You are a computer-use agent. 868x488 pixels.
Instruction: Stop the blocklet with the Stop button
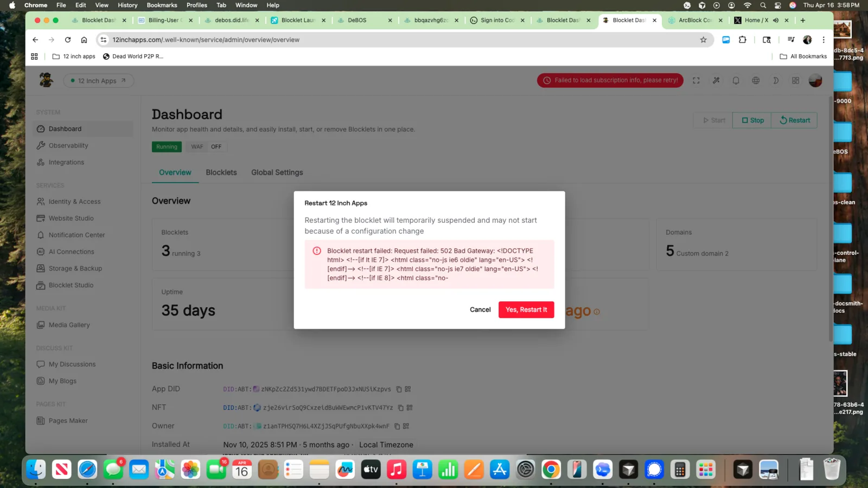752,120
